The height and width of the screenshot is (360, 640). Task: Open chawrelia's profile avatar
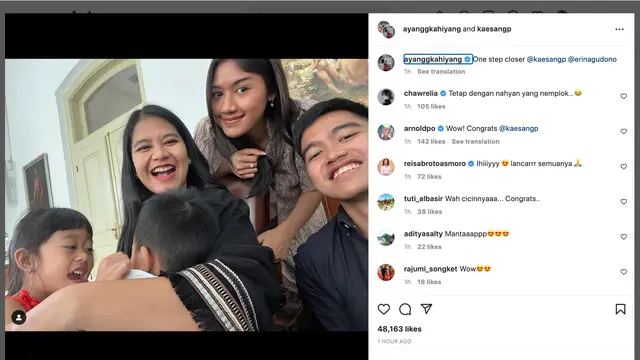[386, 97]
